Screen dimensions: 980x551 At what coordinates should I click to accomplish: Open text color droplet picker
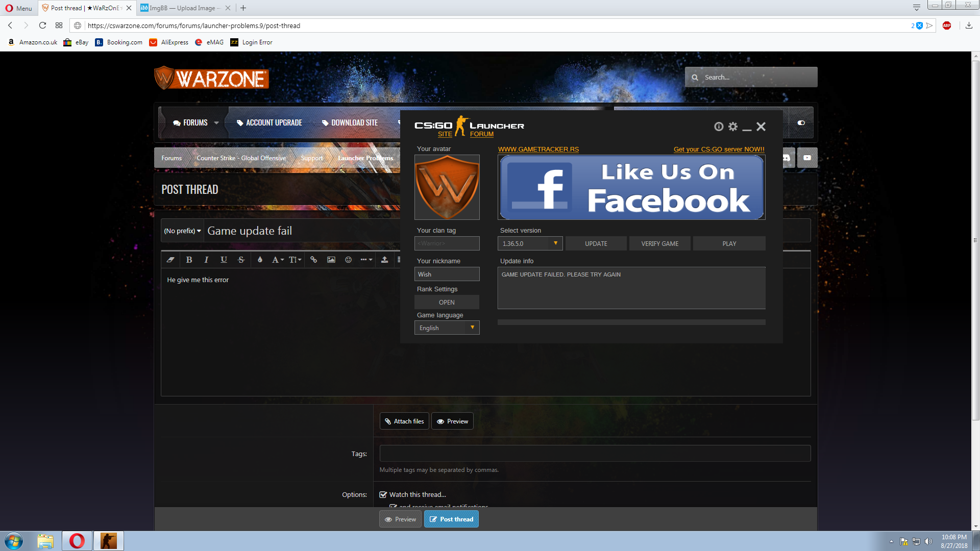(x=260, y=260)
